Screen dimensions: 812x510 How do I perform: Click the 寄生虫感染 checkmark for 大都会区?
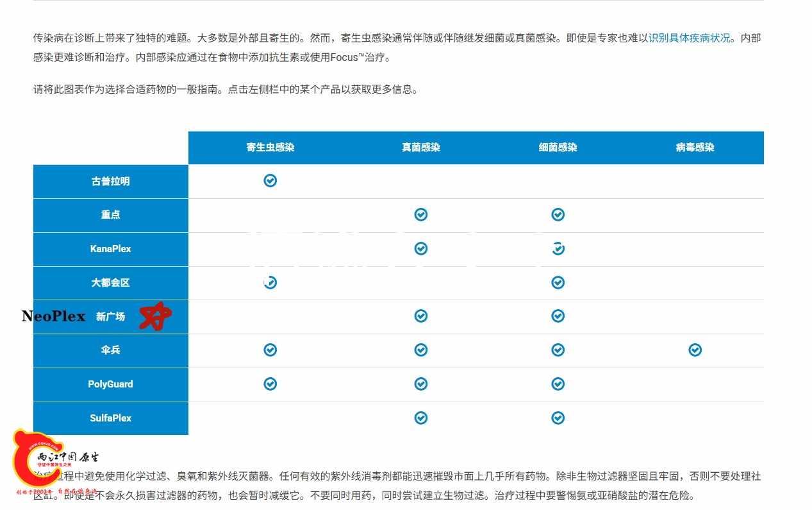270,282
